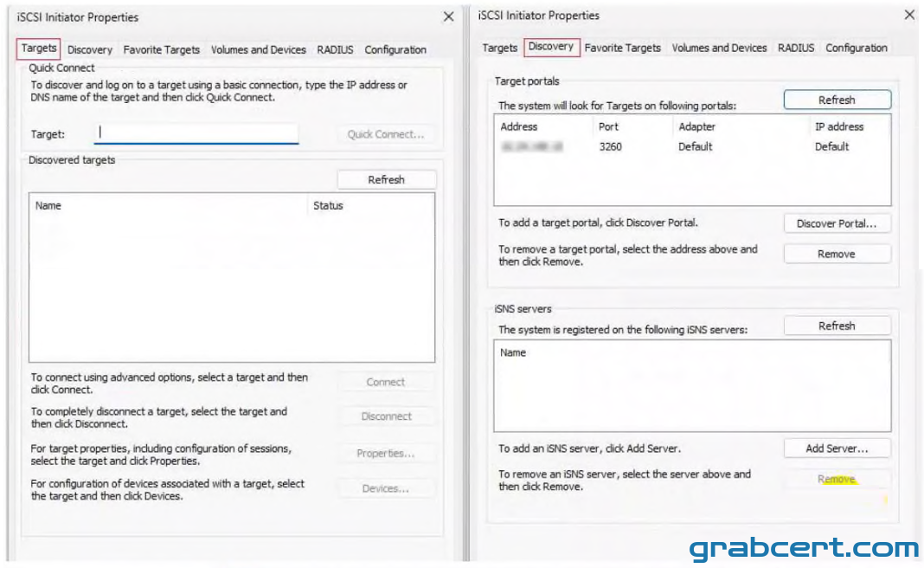Refresh the Target portals list
The width and height of the screenshot is (924, 568).
[x=837, y=100]
